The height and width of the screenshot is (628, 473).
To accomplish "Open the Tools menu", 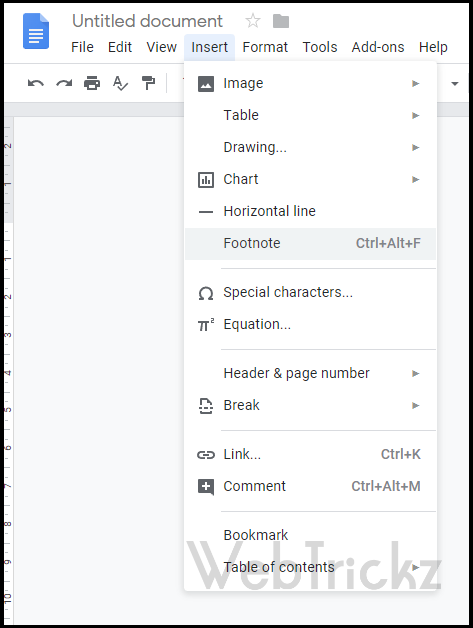I will 320,47.
